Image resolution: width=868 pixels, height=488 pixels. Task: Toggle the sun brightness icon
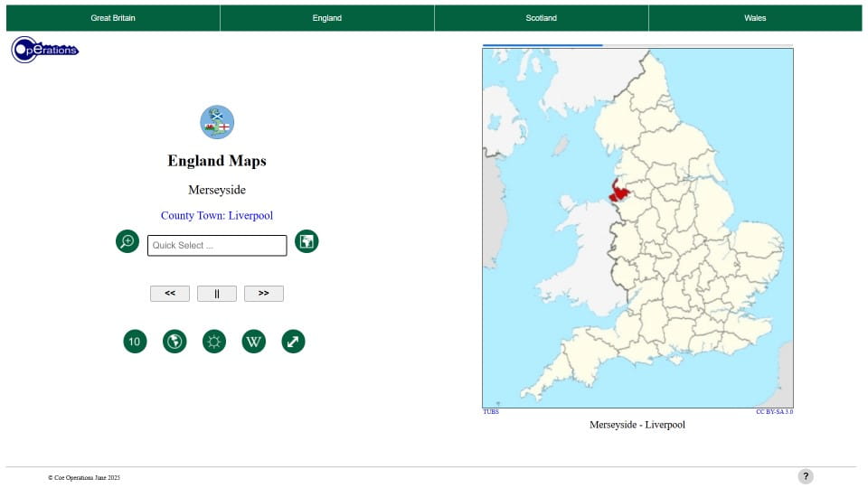click(214, 342)
